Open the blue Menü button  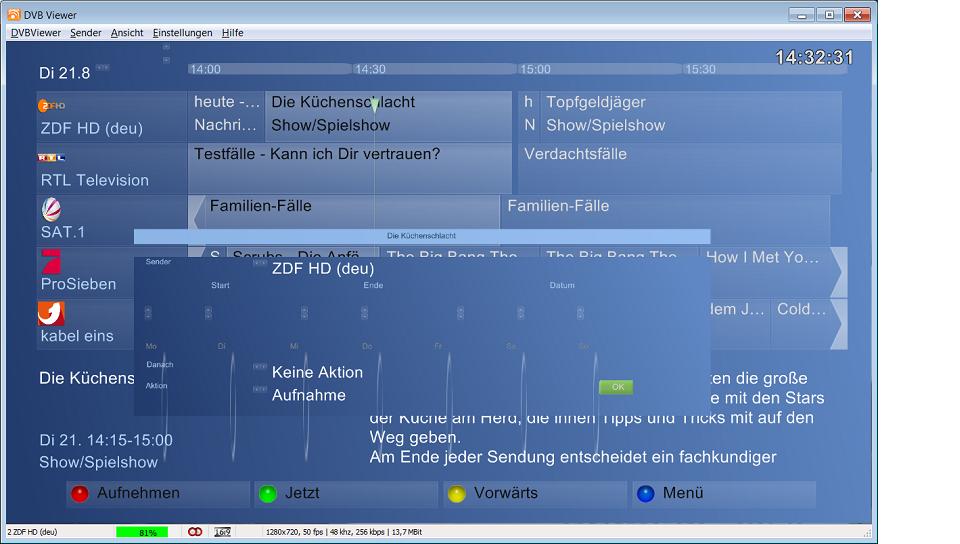click(723, 494)
